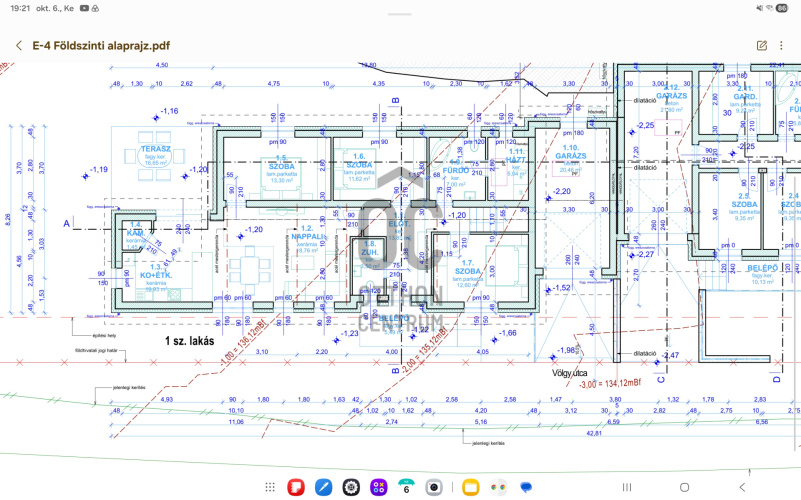Tap the '-3,00 = 134,12mBf' elevation text

[609, 383]
